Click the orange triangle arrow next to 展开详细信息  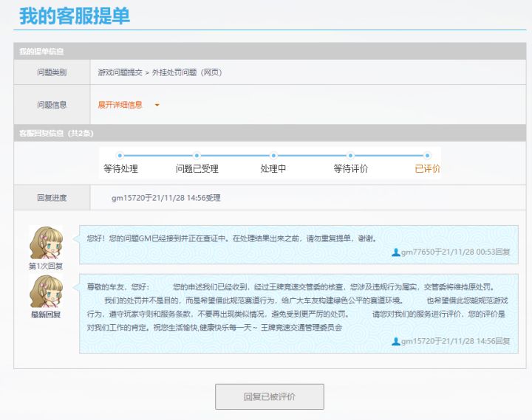(157, 105)
